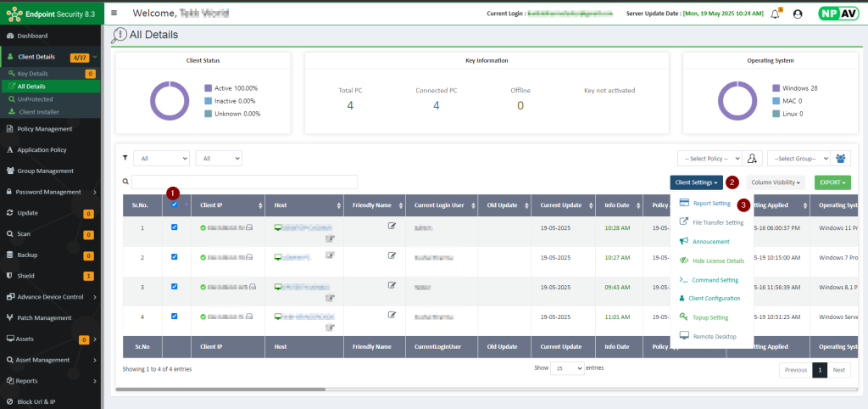Click the green EXPORT button
This screenshot has width=868, height=409.
click(832, 182)
